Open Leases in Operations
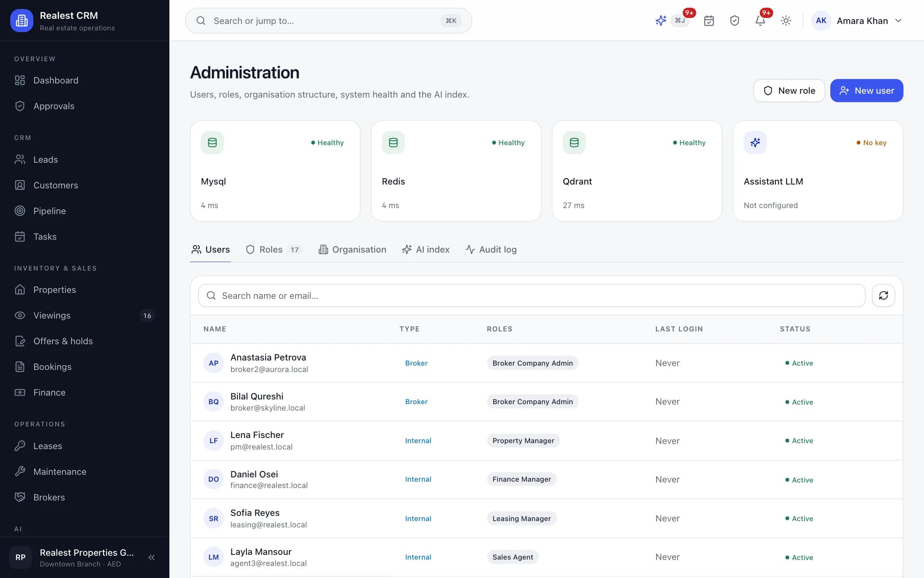The image size is (924, 578). [85, 446]
